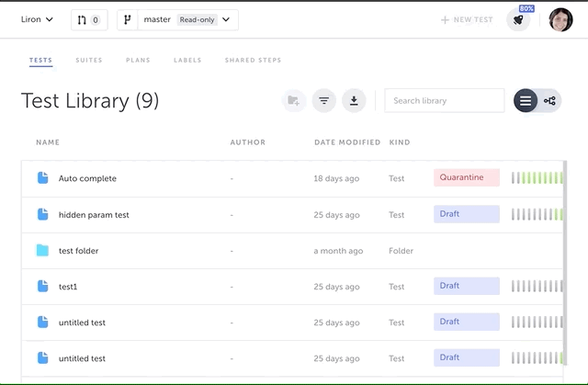Screen dimensions: 588x385
Task: Open the hidden param test
Action: coord(94,215)
